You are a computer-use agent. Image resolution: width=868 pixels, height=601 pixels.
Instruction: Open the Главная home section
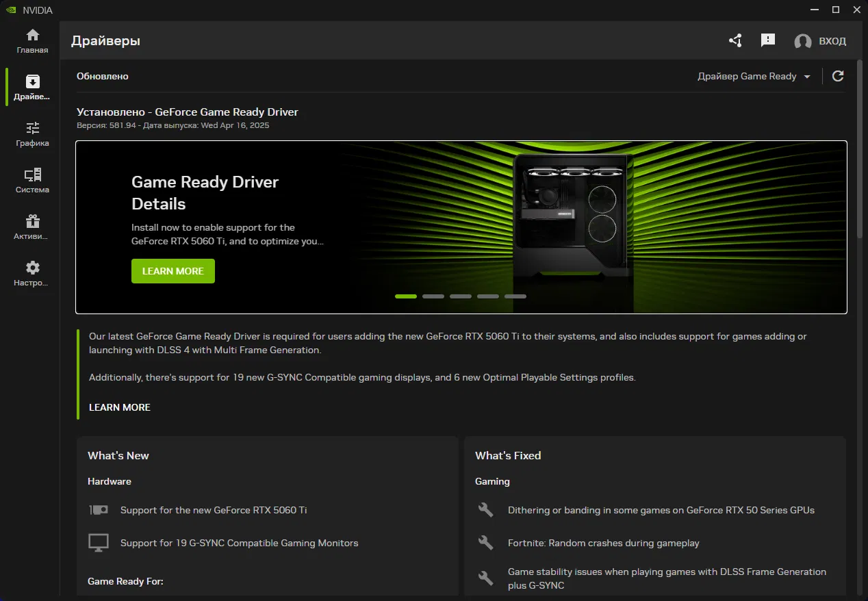pos(32,41)
